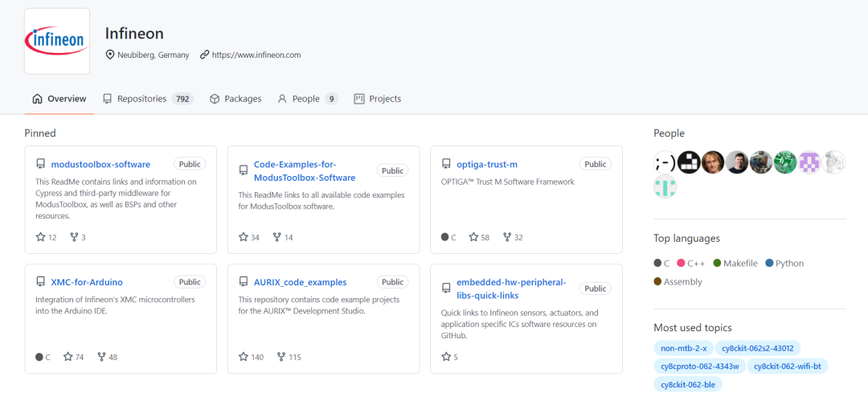The height and width of the screenshot is (397, 868).
Task: Go to the People tab
Action: pyautogui.click(x=308, y=99)
